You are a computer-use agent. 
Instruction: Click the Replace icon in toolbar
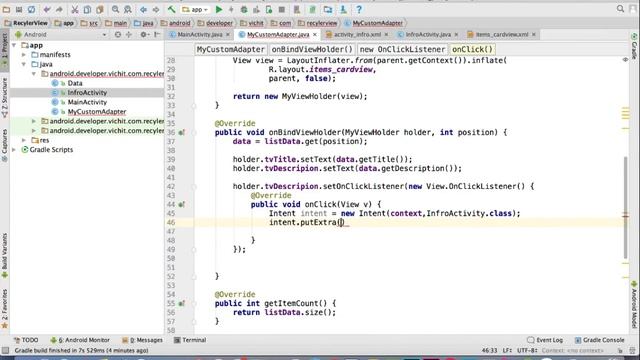(x=128, y=9)
